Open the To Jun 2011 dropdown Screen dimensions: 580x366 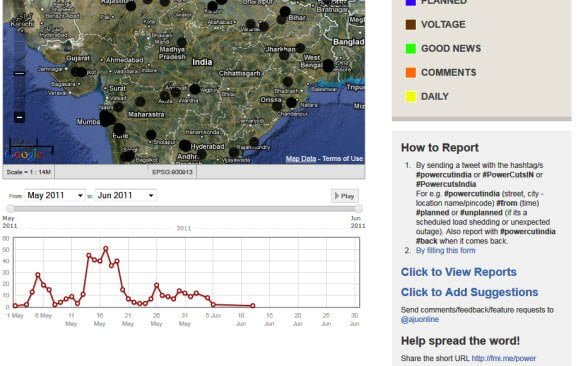coord(125,195)
